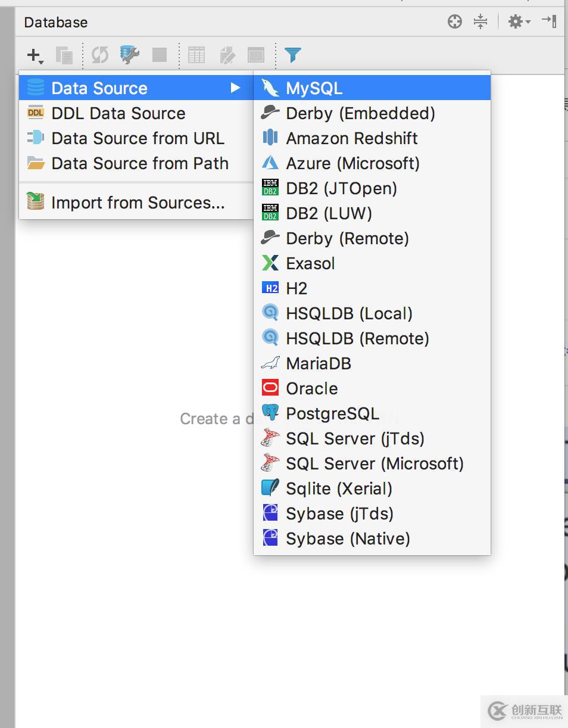The height and width of the screenshot is (728, 568).
Task: Select HSQLDB (Local) entry
Action: coord(372,313)
